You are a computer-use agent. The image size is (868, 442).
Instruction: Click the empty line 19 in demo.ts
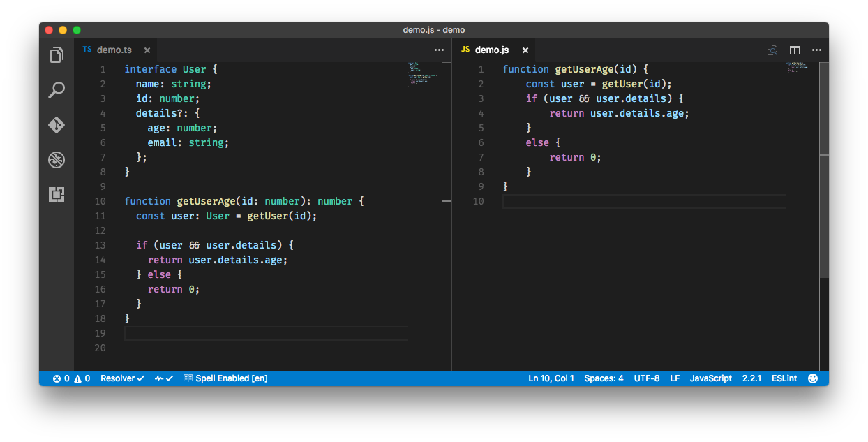[267, 334]
